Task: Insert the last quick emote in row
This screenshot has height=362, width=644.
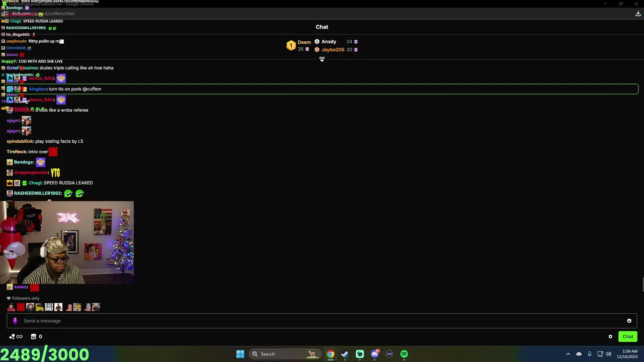Action: tap(96, 307)
